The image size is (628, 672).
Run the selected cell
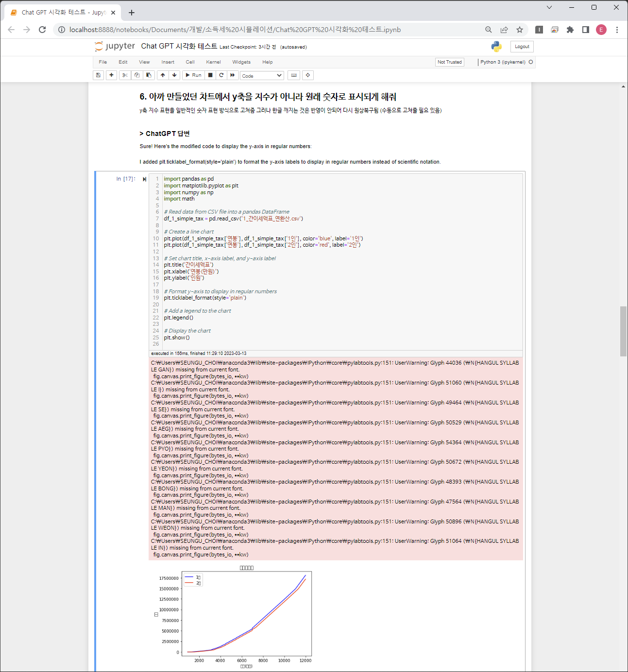[193, 75]
